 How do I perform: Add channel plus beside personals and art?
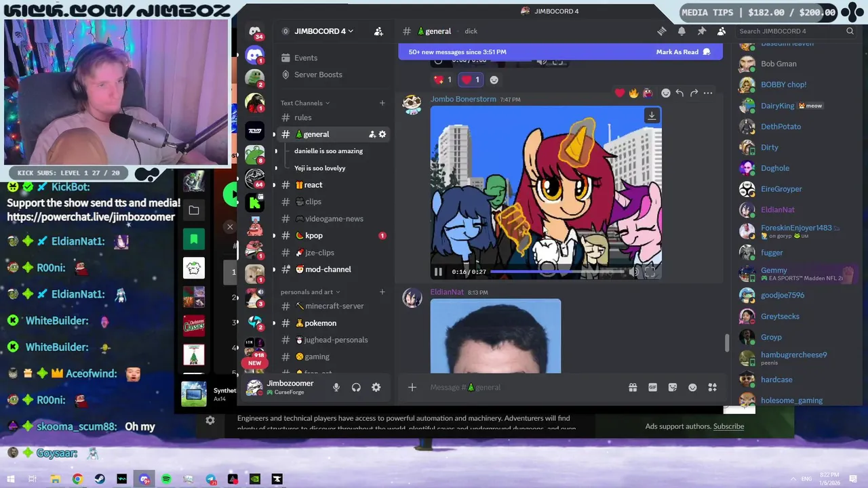pos(382,292)
